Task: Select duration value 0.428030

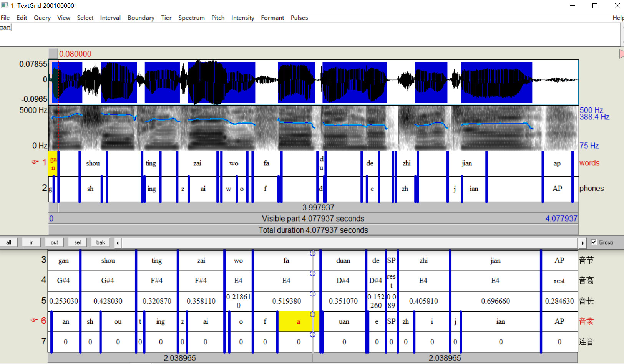Action: (x=108, y=301)
